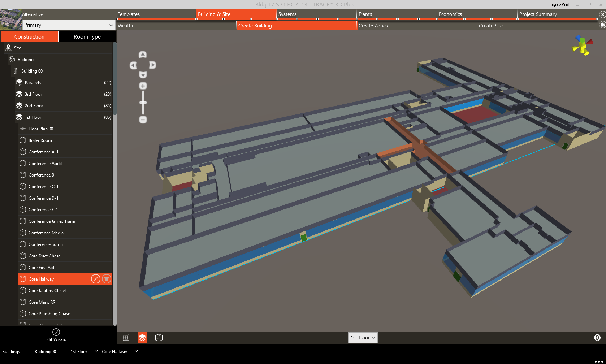Open the 1st Floor selector at the bottom

point(363,338)
